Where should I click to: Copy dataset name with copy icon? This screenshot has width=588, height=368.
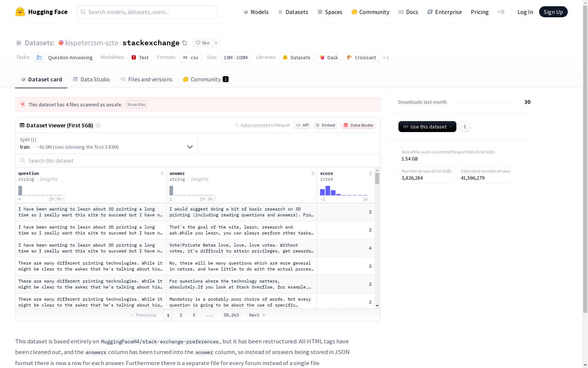pyautogui.click(x=184, y=43)
